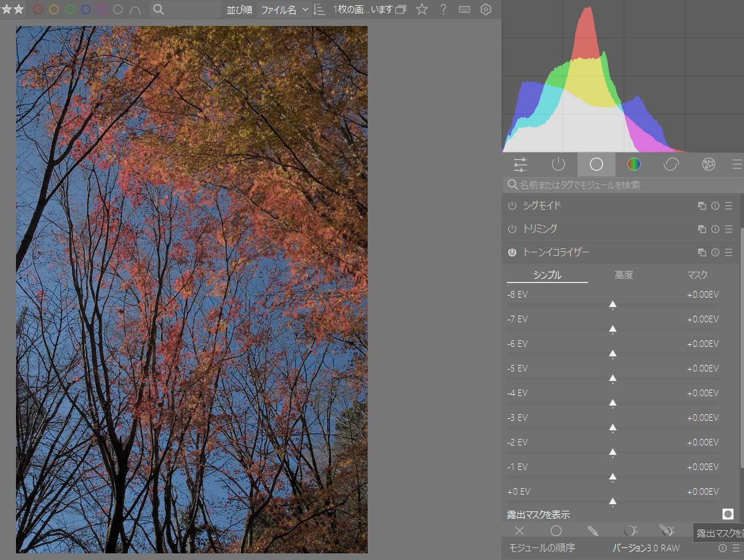The image size is (744, 560).
Task: Select the color modules tab
Action: 634,164
